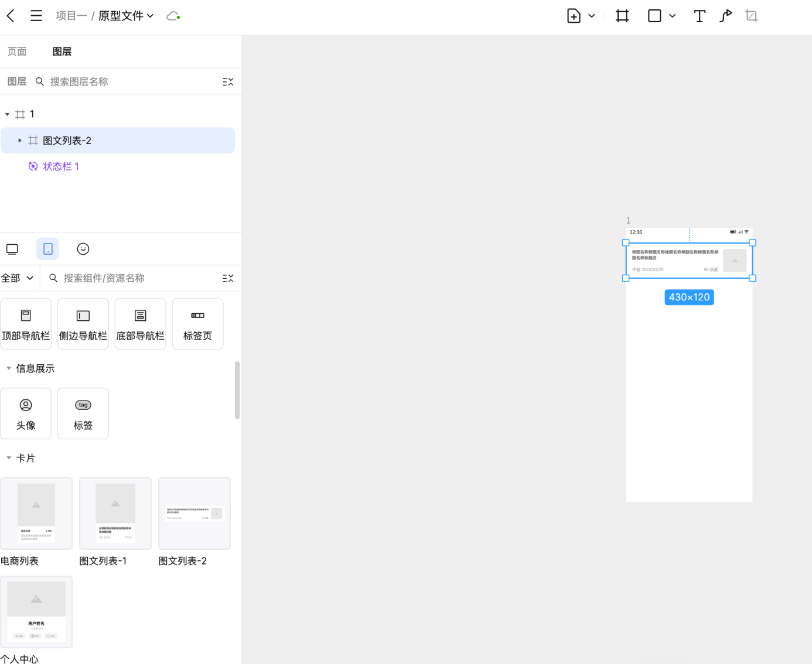Select the Frame artboard tool

pos(623,16)
